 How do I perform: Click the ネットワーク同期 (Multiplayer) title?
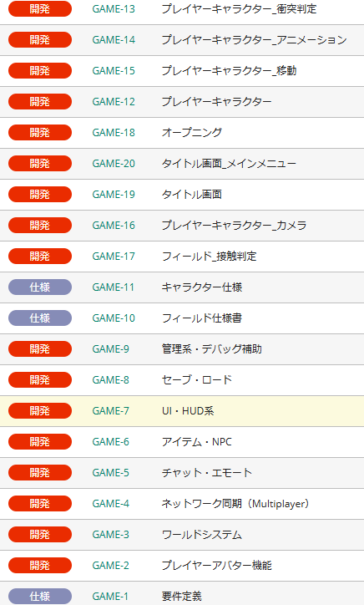pyautogui.click(x=235, y=504)
